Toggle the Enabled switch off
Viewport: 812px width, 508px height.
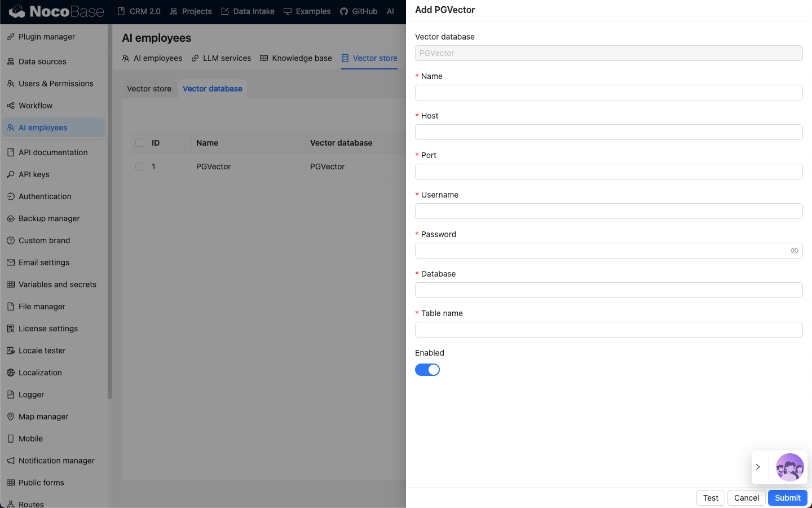[427, 370]
